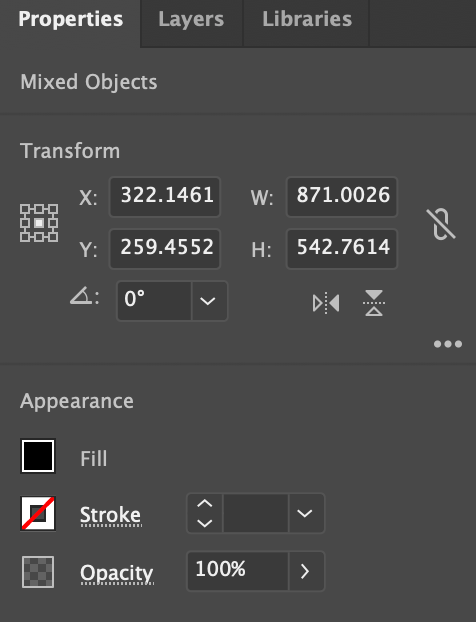Open more Transform options ellipsis
This screenshot has height=622, width=476.
coord(448,344)
